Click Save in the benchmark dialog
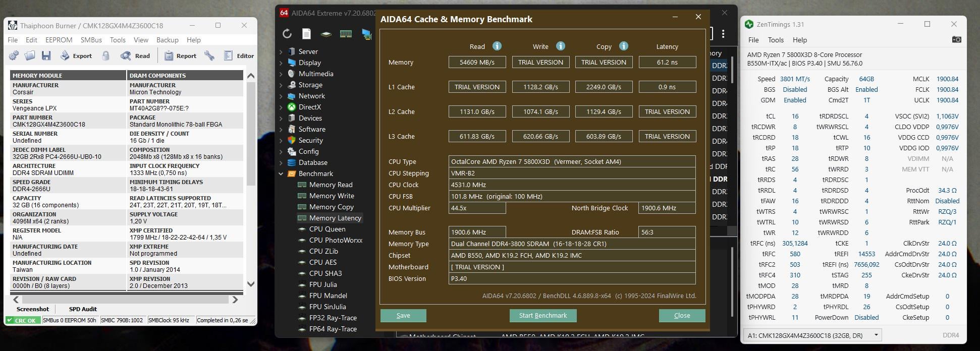980x351 pixels. click(x=403, y=315)
